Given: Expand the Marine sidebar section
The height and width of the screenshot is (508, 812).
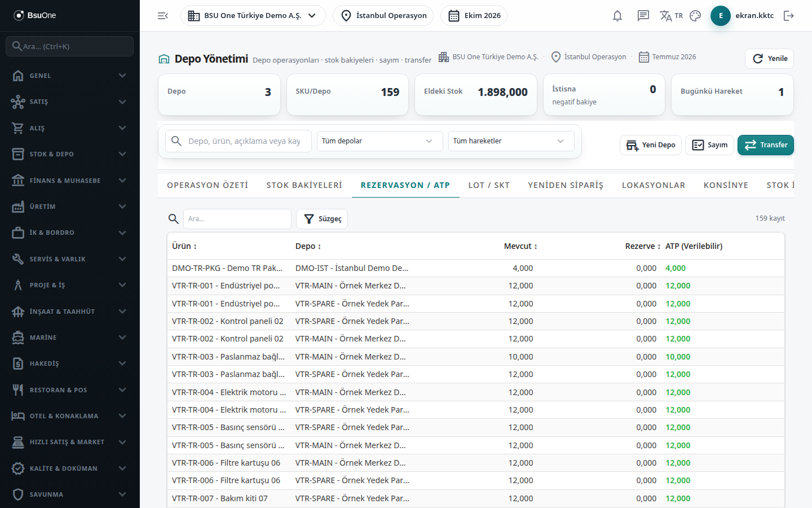Looking at the screenshot, I should pos(70,338).
